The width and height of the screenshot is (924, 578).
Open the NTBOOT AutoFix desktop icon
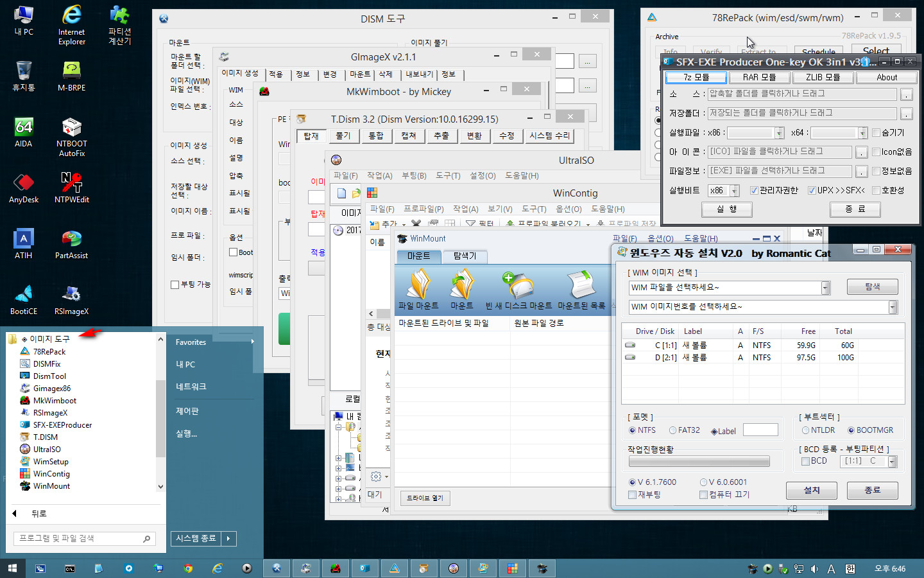[71, 137]
